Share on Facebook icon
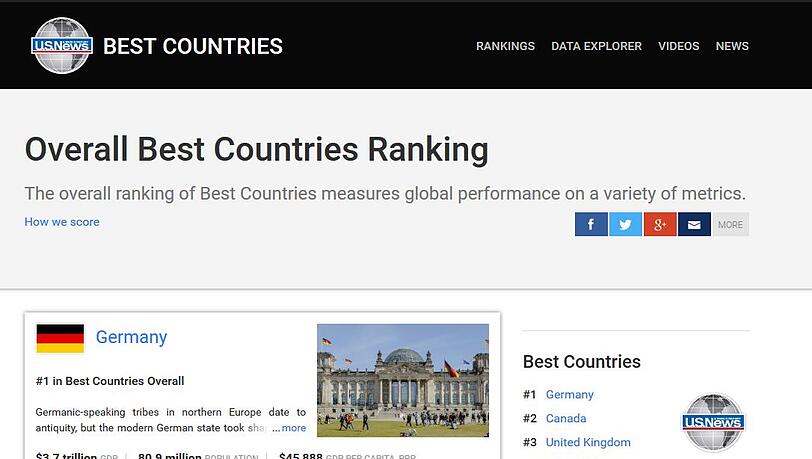The height and width of the screenshot is (459, 812). tap(591, 224)
